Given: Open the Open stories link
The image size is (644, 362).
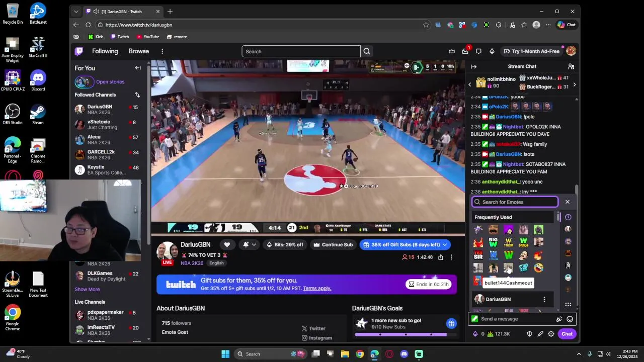Looking at the screenshot, I should tap(110, 82).
